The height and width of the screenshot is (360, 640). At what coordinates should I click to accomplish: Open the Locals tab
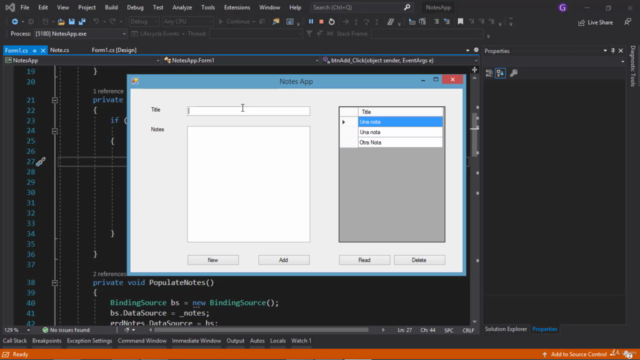278,341
